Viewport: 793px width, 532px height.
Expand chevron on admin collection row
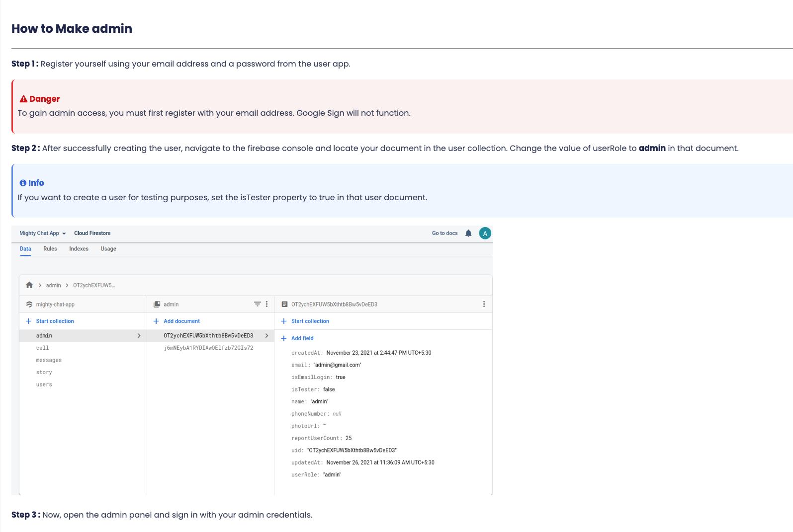pyautogui.click(x=139, y=336)
